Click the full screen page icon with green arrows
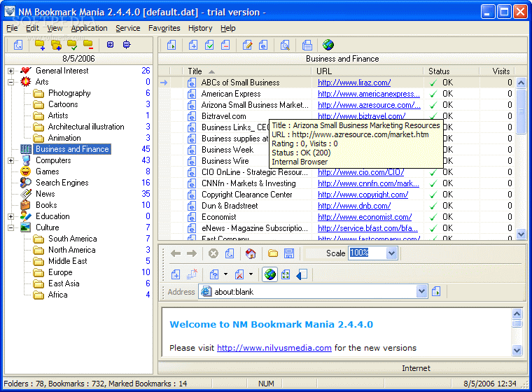532x392 pixels. click(x=286, y=274)
